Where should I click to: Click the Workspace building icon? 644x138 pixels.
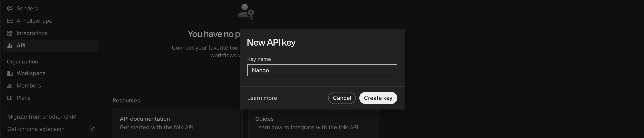[10, 73]
